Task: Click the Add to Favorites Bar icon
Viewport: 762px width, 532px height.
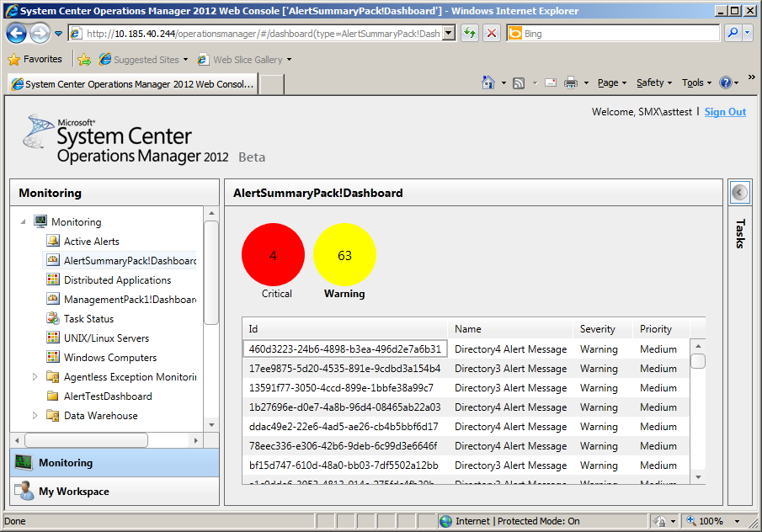Action: click(x=84, y=59)
